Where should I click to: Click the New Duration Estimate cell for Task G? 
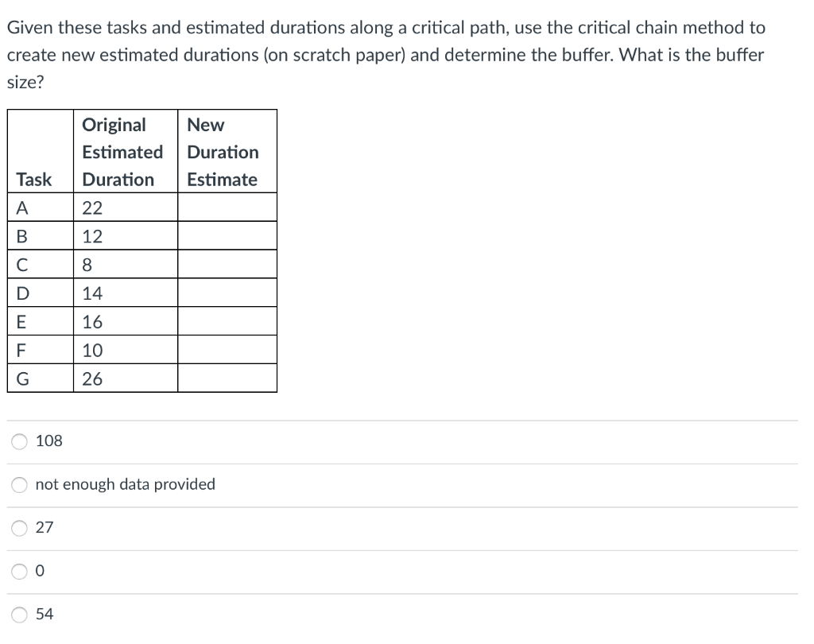(x=227, y=378)
